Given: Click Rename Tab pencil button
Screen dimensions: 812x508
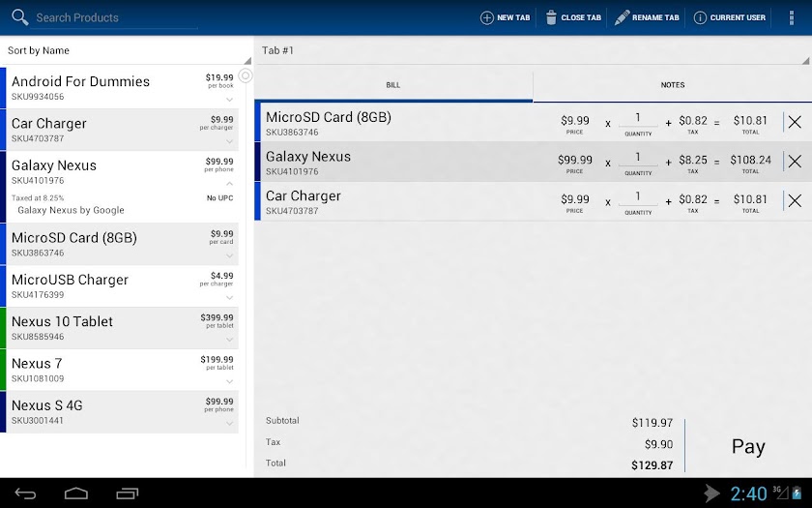Looking at the screenshot, I should (x=647, y=17).
